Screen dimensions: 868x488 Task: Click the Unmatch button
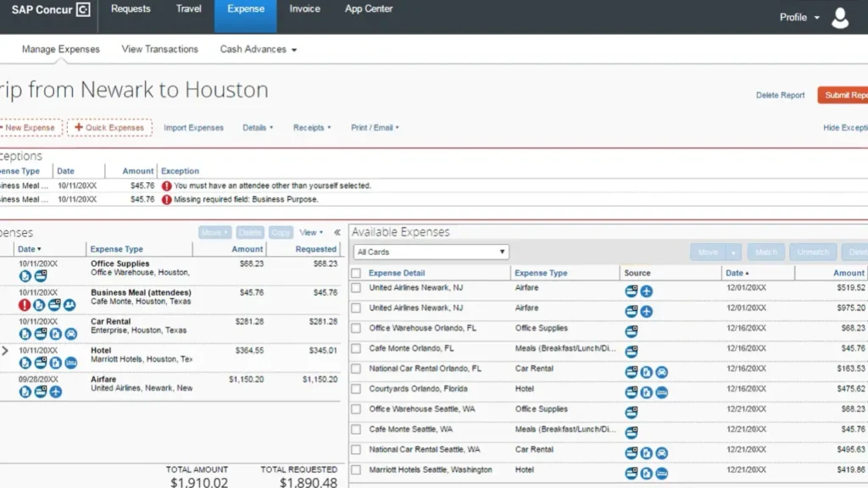click(x=813, y=252)
